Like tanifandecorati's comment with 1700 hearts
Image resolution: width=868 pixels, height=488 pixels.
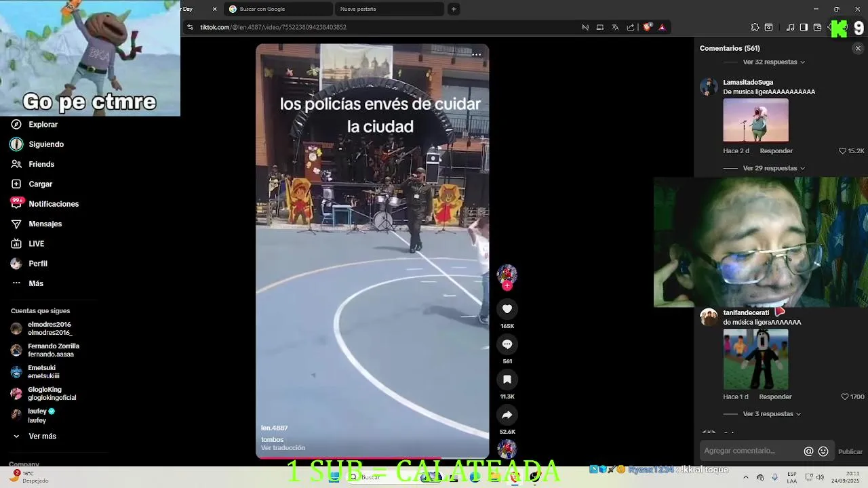click(x=845, y=396)
